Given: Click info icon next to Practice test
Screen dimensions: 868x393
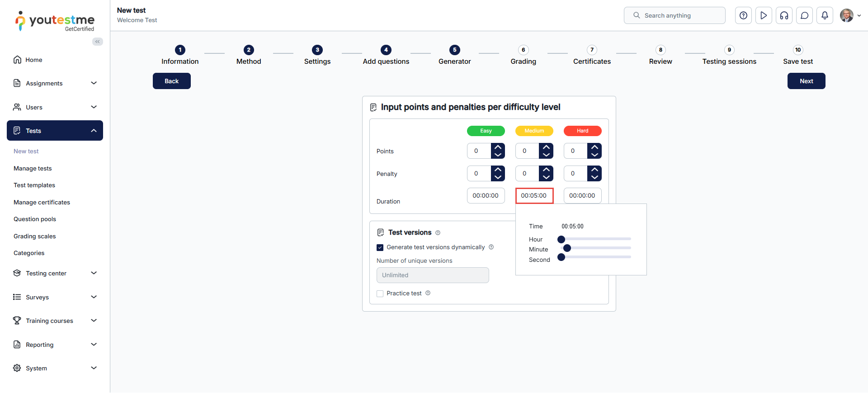Looking at the screenshot, I should [428, 293].
